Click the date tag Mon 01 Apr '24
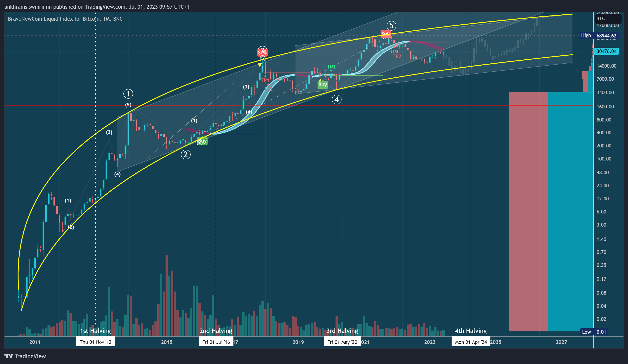The width and height of the screenshot is (628, 364). [x=471, y=342]
